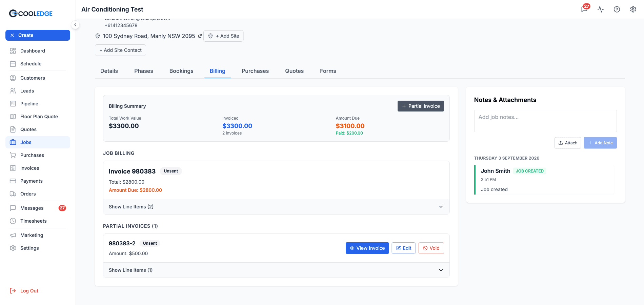Click the Create button in sidebar
The width and height of the screenshot is (644, 305).
click(x=38, y=35)
